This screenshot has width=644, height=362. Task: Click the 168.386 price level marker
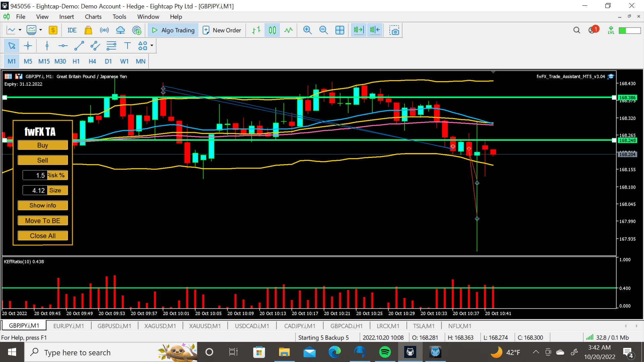coord(627,98)
